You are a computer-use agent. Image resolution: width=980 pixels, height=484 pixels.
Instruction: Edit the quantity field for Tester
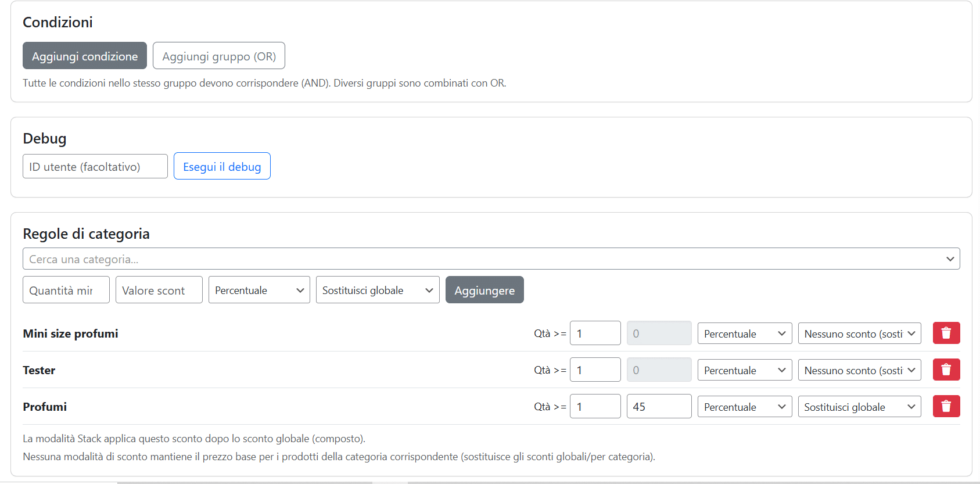coord(595,370)
